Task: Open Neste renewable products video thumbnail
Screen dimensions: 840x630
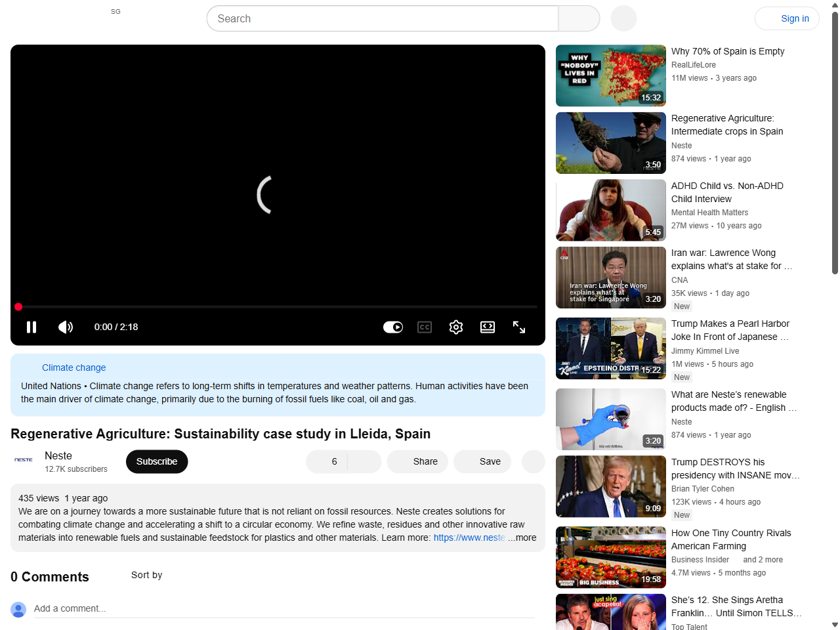Action: click(x=611, y=419)
